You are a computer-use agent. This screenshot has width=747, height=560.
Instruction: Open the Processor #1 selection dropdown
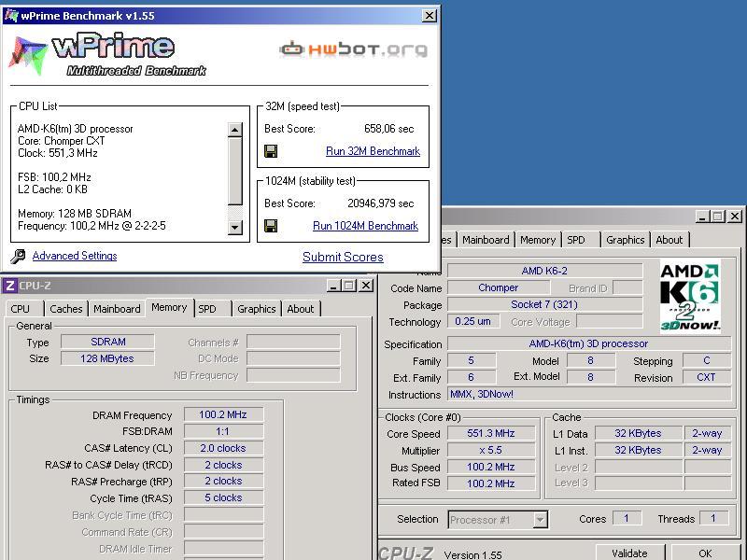click(x=540, y=520)
